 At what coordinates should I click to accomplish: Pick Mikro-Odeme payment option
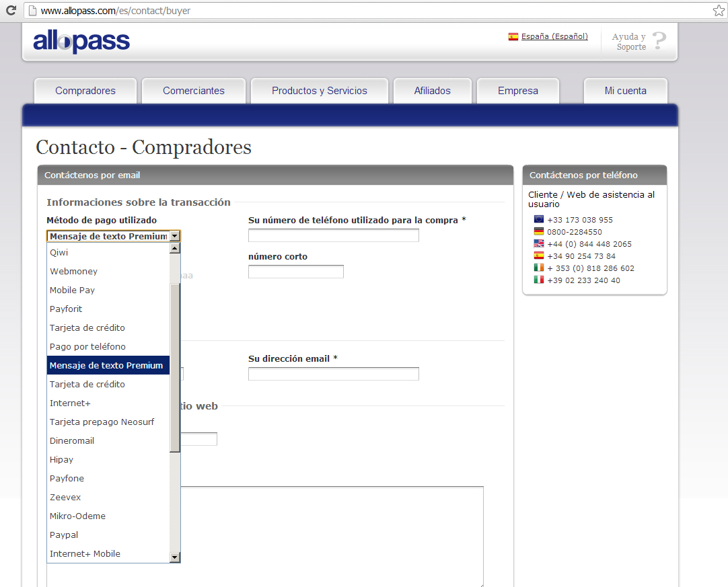coord(108,516)
